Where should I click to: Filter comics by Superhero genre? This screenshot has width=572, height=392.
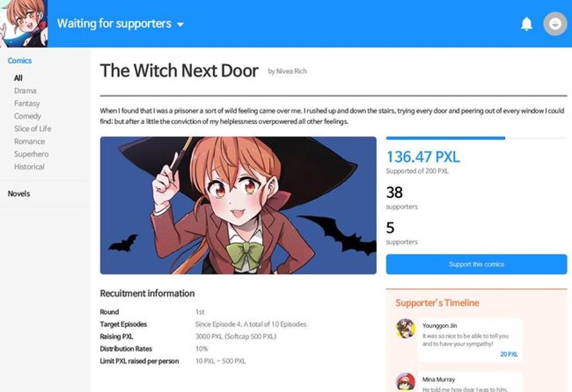pyautogui.click(x=32, y=154)
